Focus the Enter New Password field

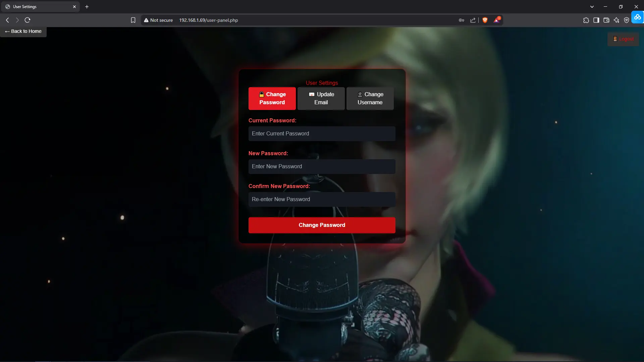tap(322, 167)
